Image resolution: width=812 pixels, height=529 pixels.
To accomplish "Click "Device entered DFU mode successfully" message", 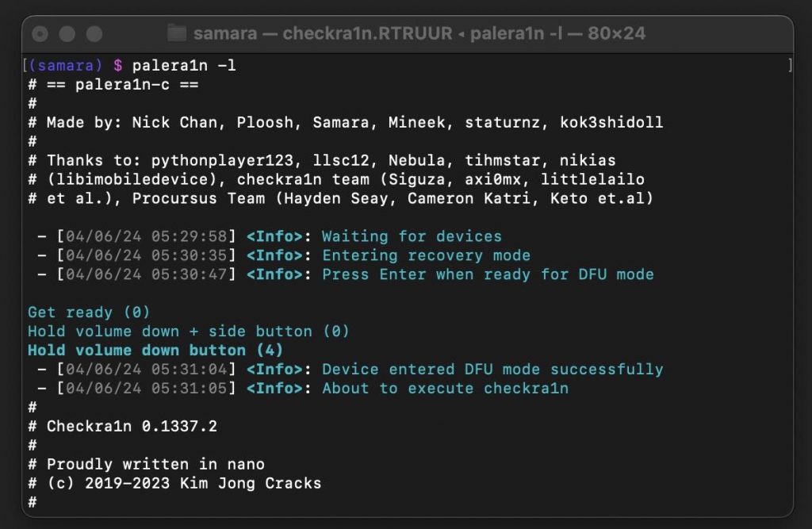I will click(x=492, y=370).
